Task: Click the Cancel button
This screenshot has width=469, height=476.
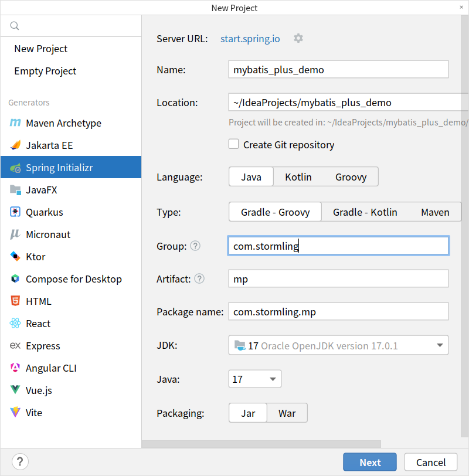Action: click(431, 462)
